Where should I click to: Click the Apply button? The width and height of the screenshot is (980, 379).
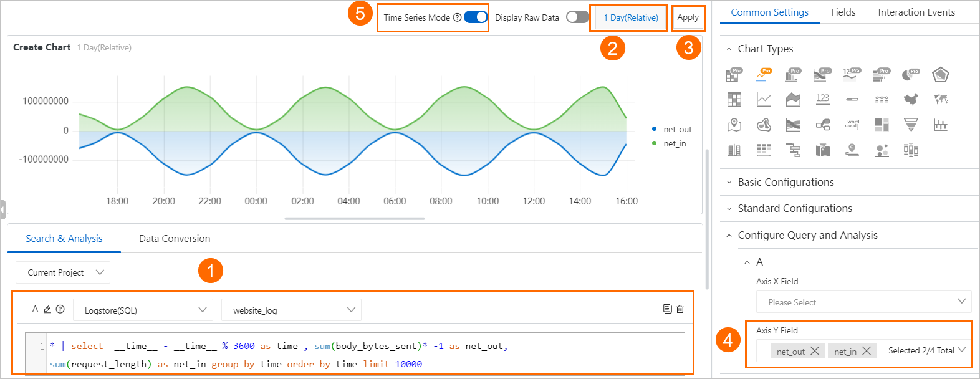coord(688,17)
